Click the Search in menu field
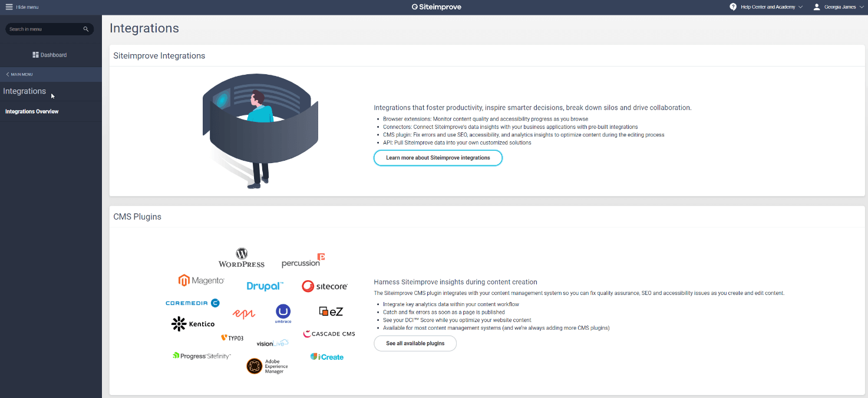Screen dimensions: 868x398 pos(42,29)
